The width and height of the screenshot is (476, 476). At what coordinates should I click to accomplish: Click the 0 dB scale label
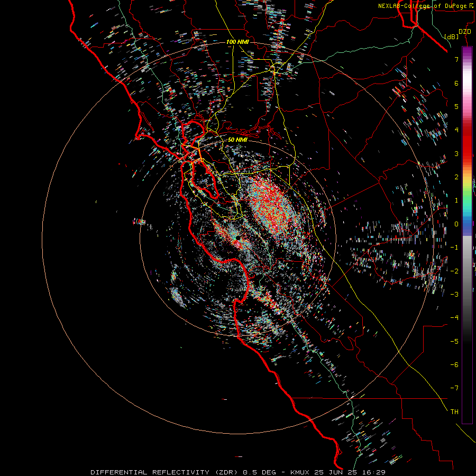456,224
